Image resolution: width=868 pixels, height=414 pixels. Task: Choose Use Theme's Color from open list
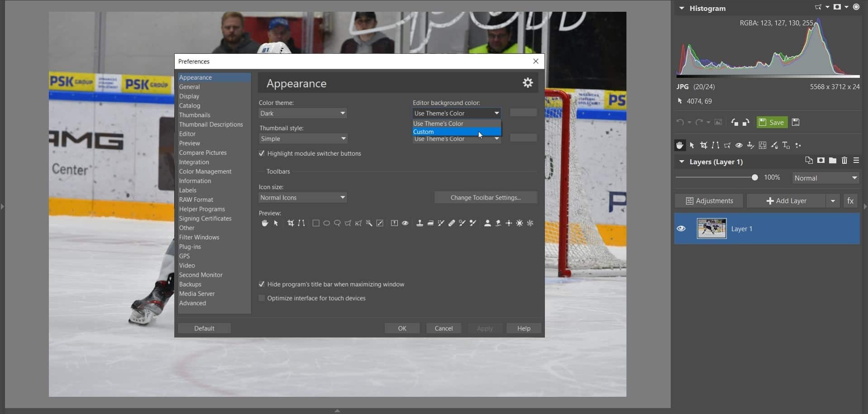tap(457, 124)
